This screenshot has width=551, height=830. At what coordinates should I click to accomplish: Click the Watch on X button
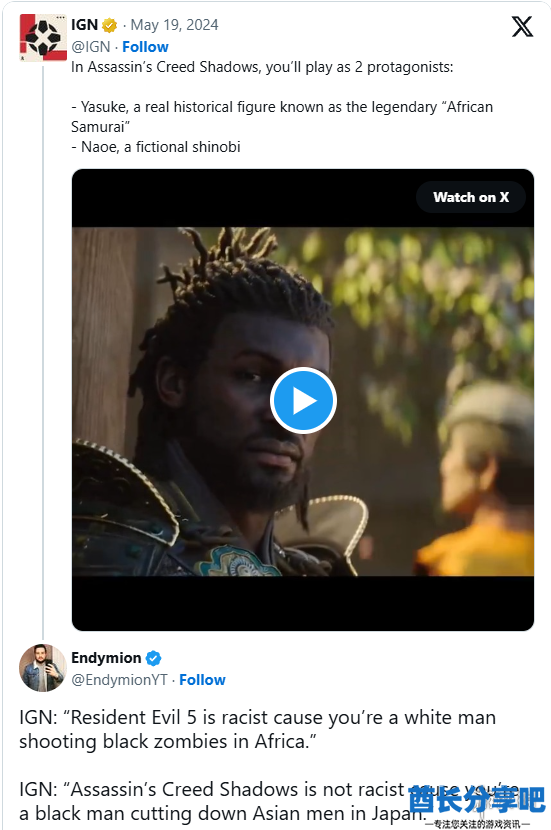pyautogui.click(x=471, y=197)
